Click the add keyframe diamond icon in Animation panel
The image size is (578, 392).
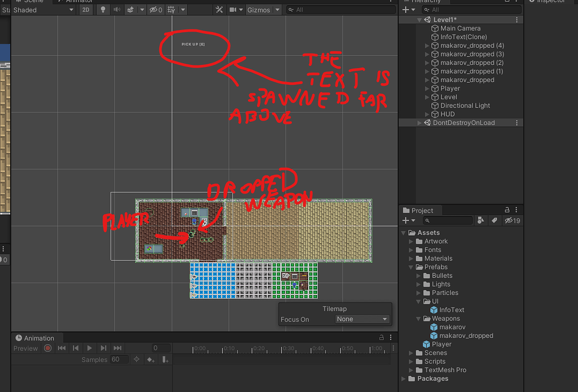(150, 359)
